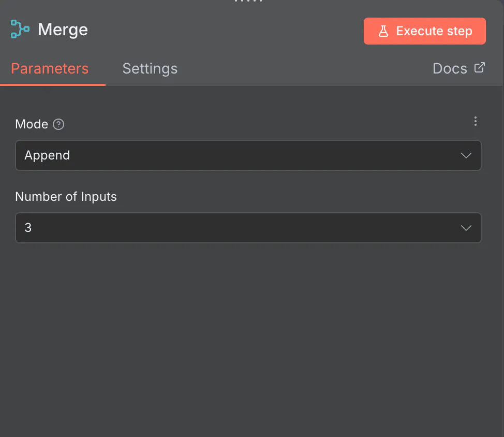Click the flask icon in Execute step
Screen dimensions: 504x437
point(383,31)
